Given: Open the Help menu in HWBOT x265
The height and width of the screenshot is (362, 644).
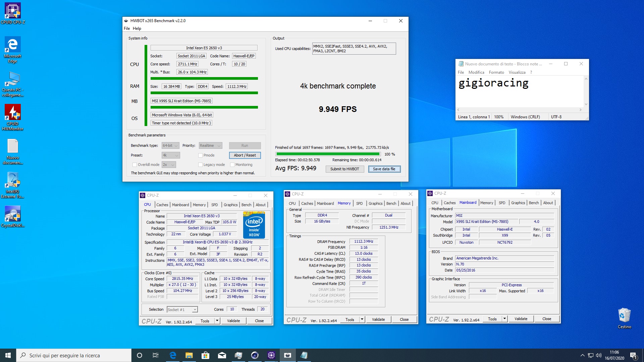Looking at the screenshot, I should coord(137,28).
